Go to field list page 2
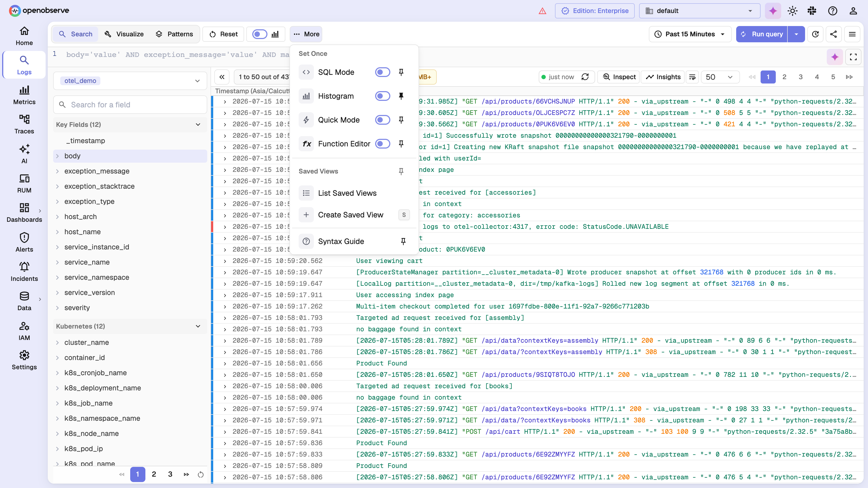The image size is (868, 488). 154,474
